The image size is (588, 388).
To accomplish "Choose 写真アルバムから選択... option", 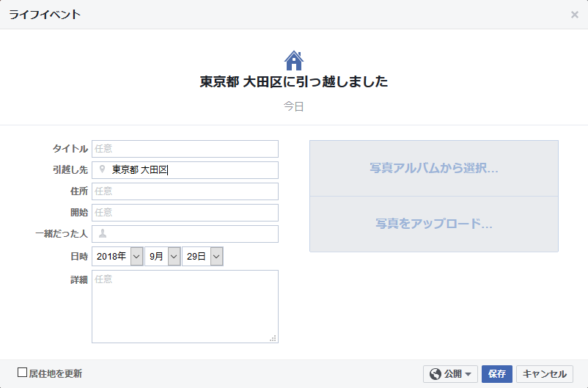I will (434, 168).
